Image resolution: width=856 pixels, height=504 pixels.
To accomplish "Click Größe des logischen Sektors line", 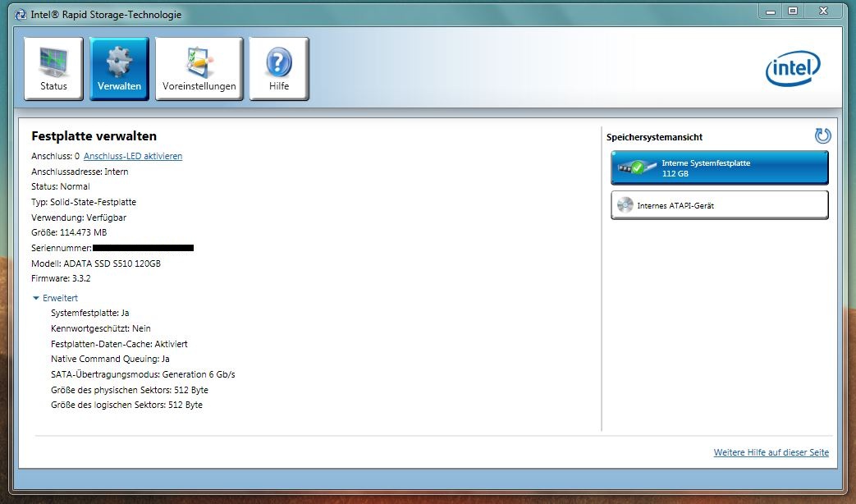I will pyautogui.click(x=126, y=405).
